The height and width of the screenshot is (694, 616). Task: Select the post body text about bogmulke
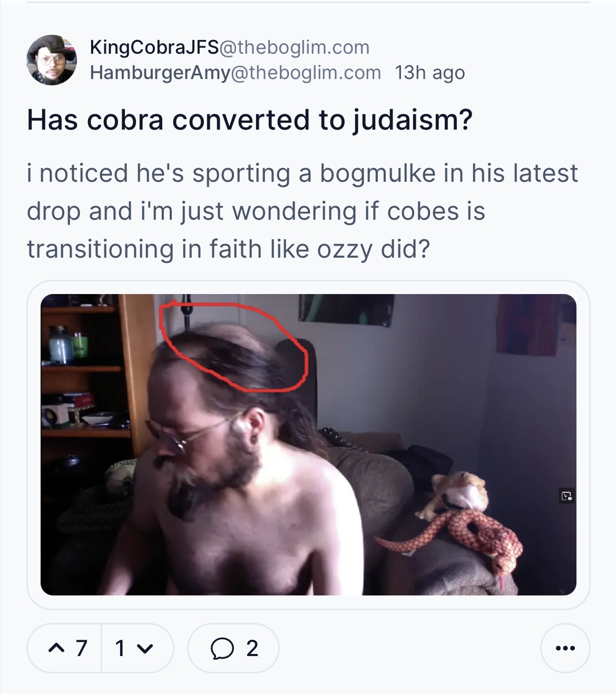(x=302, y=211)
